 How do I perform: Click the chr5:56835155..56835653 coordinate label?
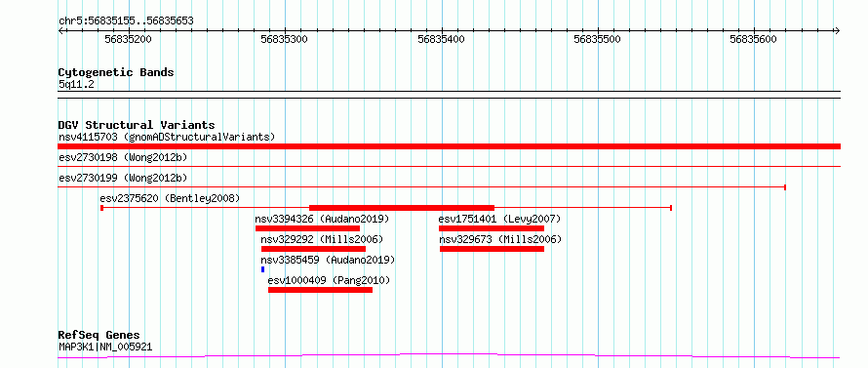126,21
